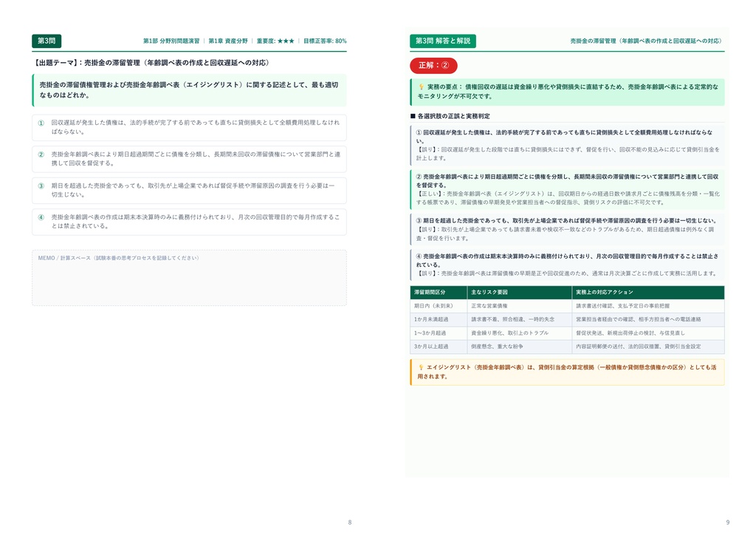This screenshot has width=756, height=535.
Task: Click the green 第3問 badge on the question page
Action: click(x=47, y=41)
